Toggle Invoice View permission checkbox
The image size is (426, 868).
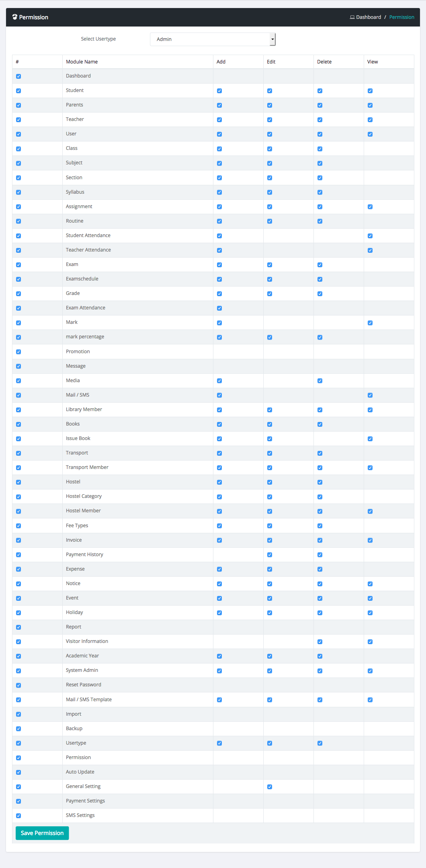pyautogui.click(x=370, y=540)
